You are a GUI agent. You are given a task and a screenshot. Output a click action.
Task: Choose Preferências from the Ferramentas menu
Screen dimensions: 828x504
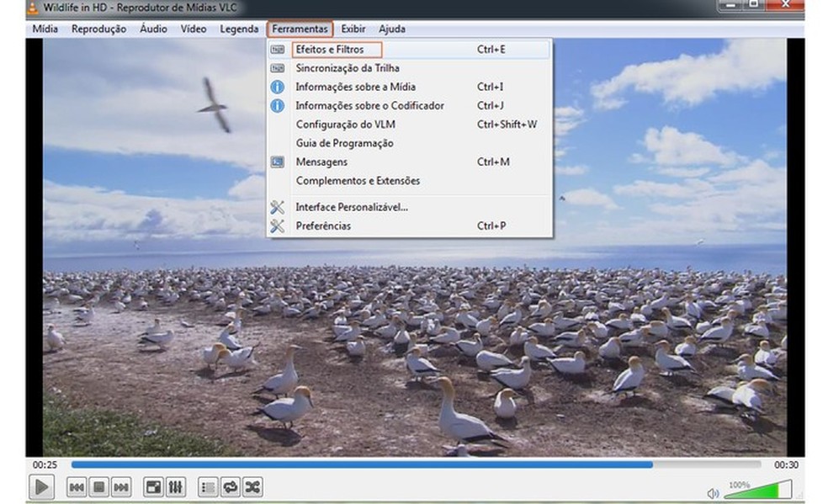(323, 225)
